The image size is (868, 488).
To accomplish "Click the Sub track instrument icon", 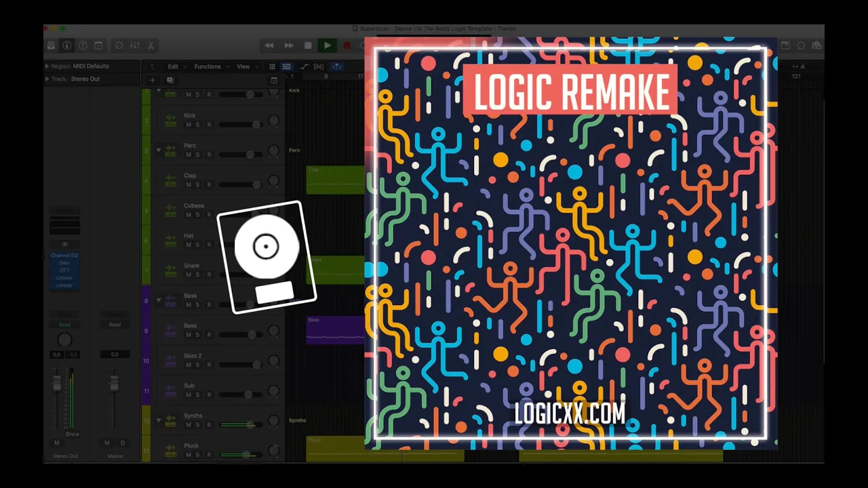I will click(171, 390).
